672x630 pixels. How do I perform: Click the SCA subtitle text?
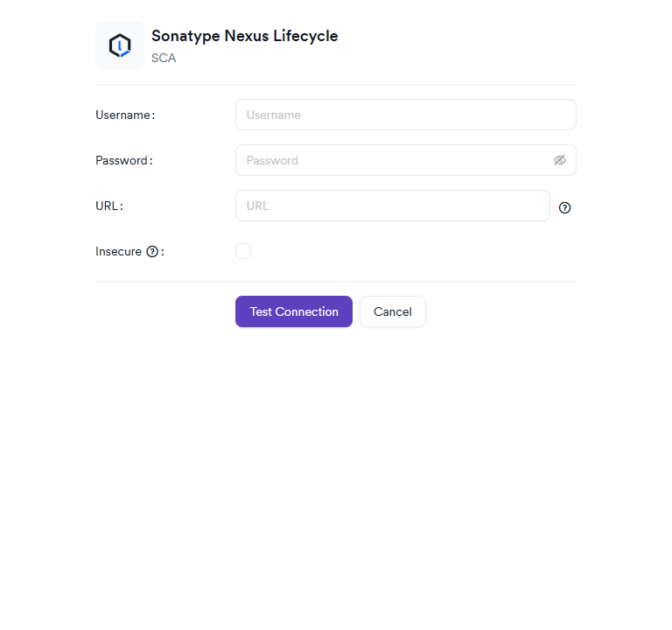(x=164, y=59)
